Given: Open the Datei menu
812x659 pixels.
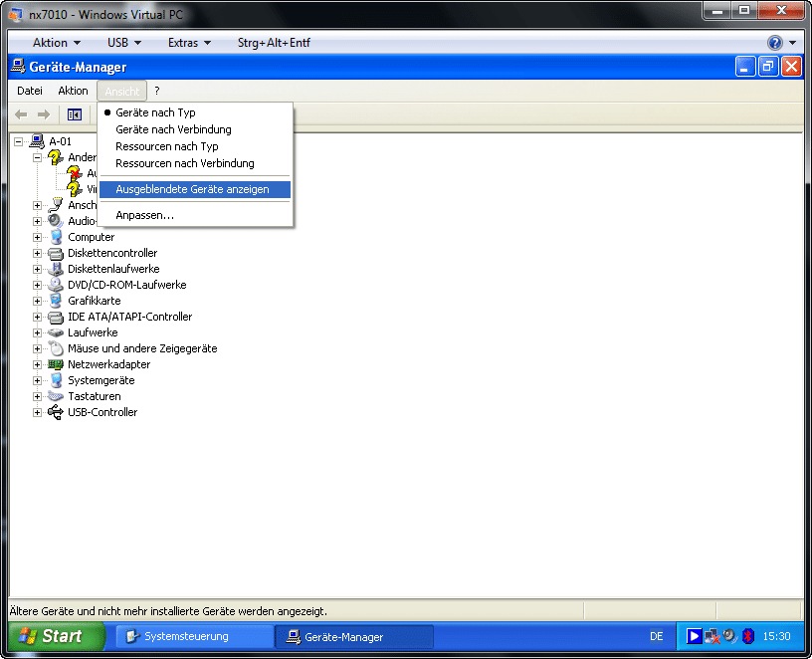Looking at the screenshot, I should coord(30,91).
